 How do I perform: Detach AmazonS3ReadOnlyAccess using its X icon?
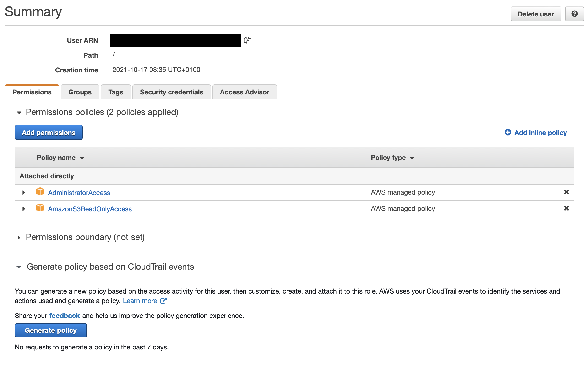click(x=566, y=208)
